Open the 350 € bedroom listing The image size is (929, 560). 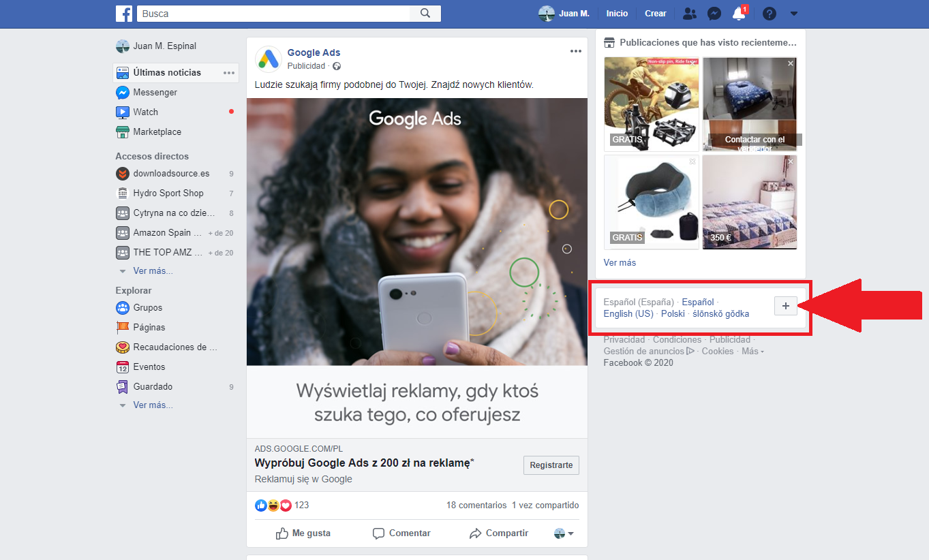[x=750, y=202]
